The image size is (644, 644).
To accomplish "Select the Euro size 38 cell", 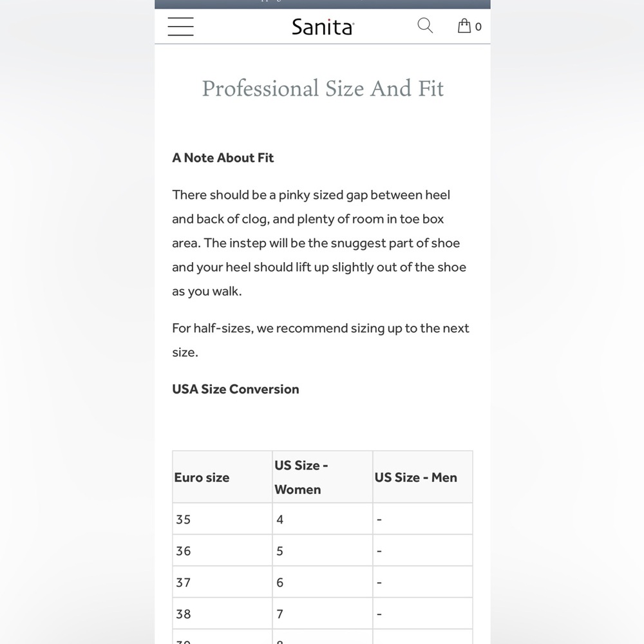I will (x=222, y=614).
